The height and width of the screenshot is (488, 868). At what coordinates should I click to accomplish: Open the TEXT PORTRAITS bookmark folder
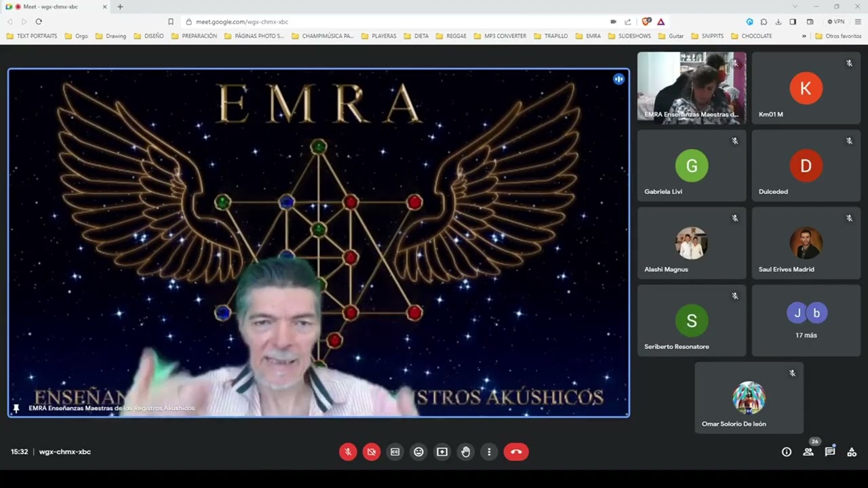(32, 36)
